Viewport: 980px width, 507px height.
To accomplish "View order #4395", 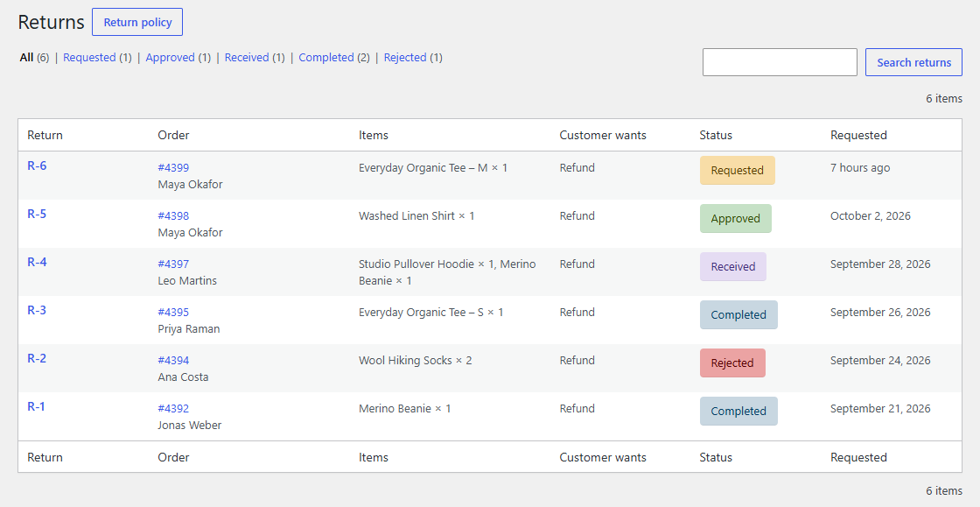I will point(173,312).
